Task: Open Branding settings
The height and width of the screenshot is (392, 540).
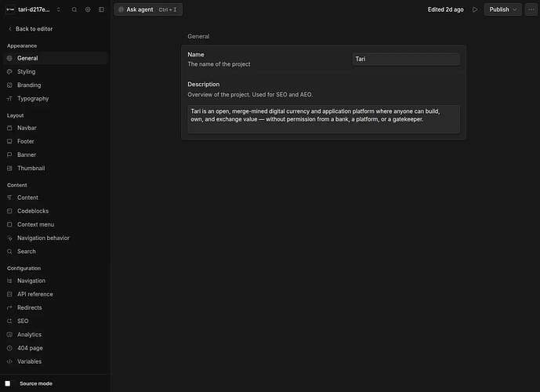Action: (x=55, y=85)
